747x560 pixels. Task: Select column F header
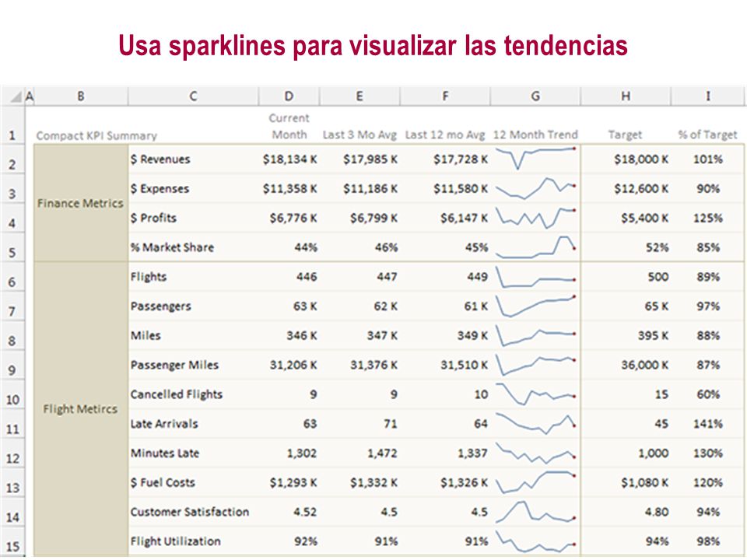click(445, 96)
